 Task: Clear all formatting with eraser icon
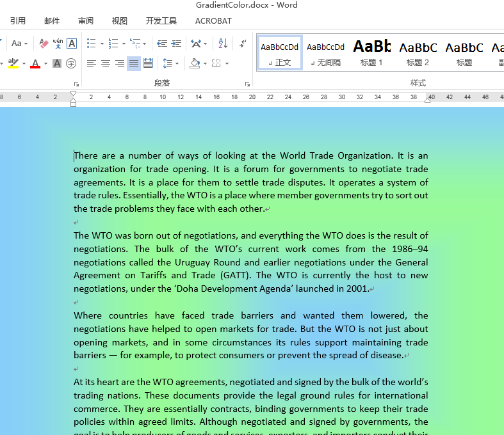click(x=44, y=43)
